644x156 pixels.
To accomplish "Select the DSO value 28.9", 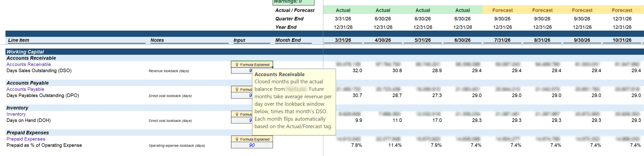I will click(437, 71).
